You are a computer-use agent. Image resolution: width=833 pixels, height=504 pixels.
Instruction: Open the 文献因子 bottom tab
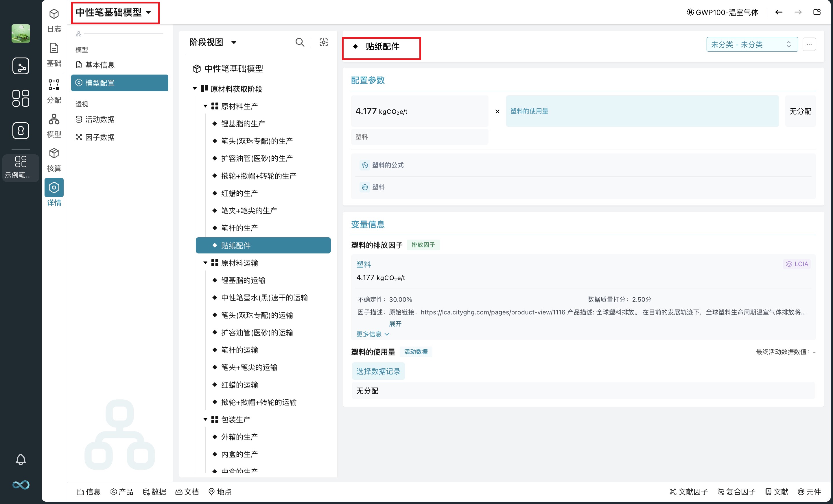point(689,492)
